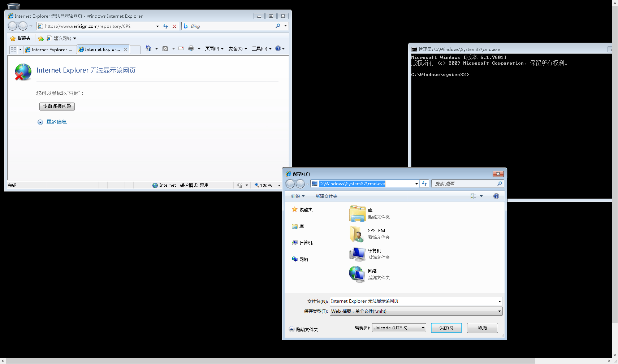The width and height of the screenshot is (618, 364).
Task: Open the search provider dropdown next to Bing
Action: pyautogui.click(x=285, y=26)
